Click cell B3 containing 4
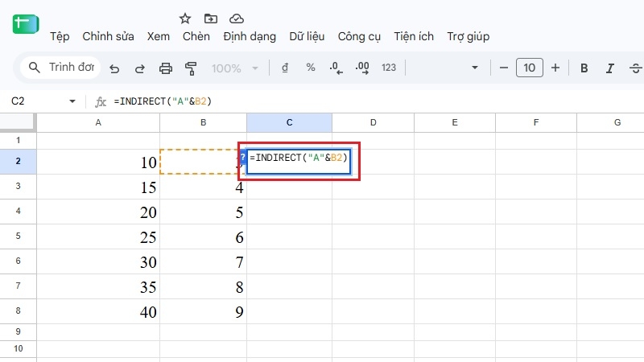Image resolution: width=644 pixels, height=362 pixels. [x=204, y=187]
